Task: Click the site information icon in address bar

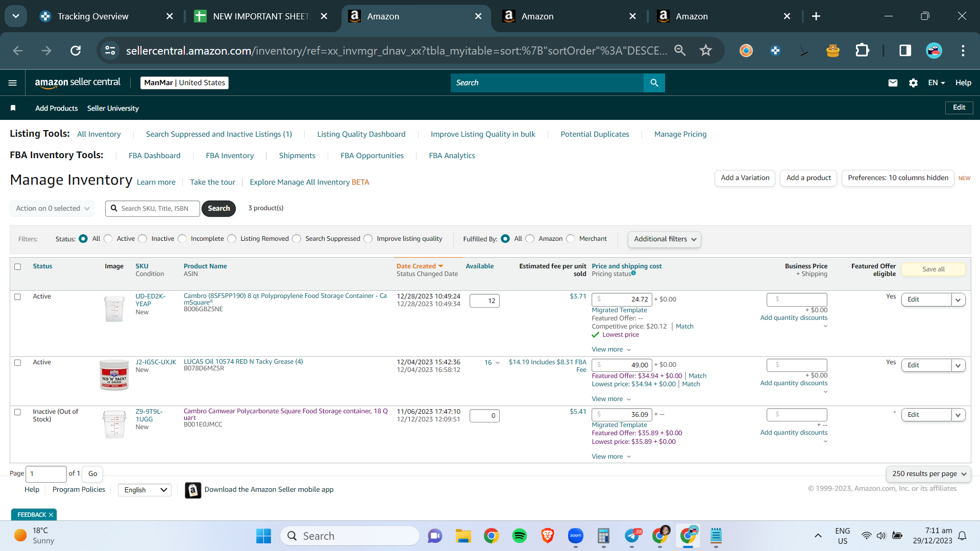Action: point(110,51)
